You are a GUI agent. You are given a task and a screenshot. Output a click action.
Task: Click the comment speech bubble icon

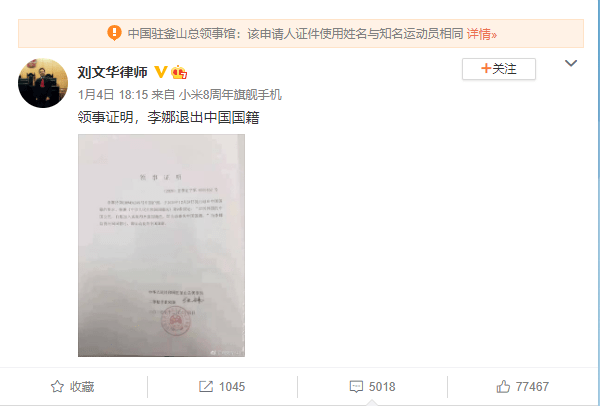point(356,386)
